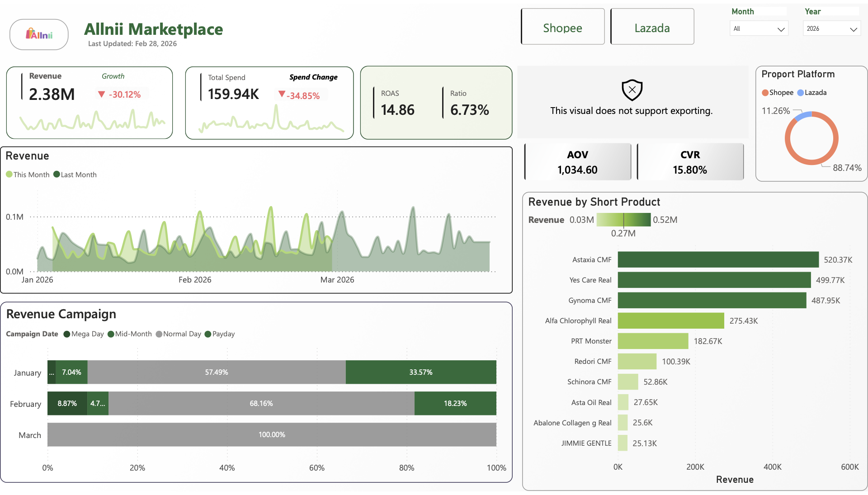Click the JIMMIE GENTLE label
The width and height of the screenshot is (868, 495).
pyautogui.click(x=586, y=443)
